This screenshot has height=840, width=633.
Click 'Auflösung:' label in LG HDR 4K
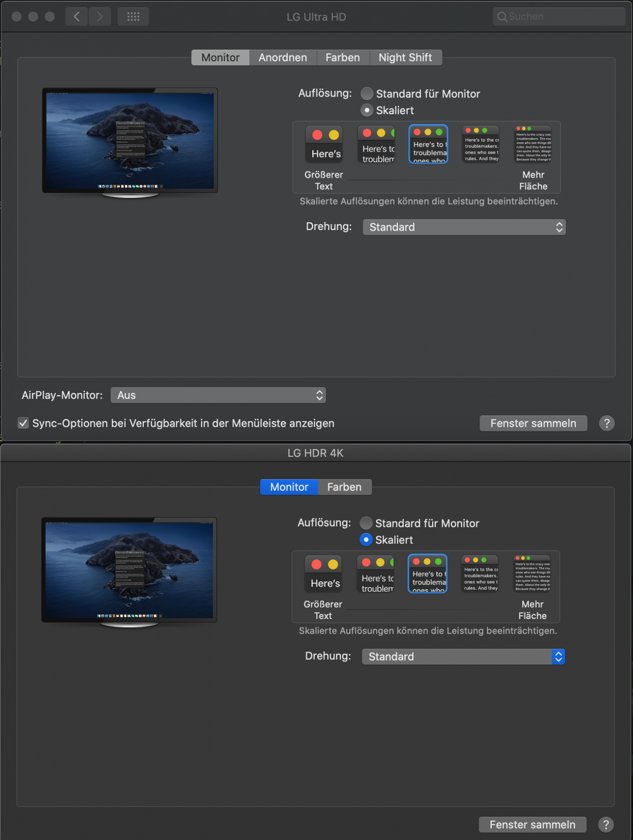click(x=324, y=523)
